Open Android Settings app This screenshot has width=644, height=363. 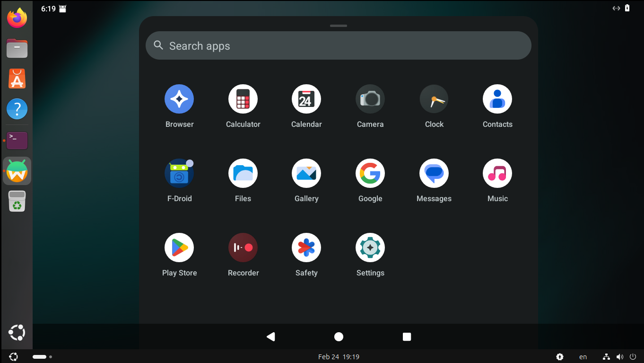tap(370, 248)
